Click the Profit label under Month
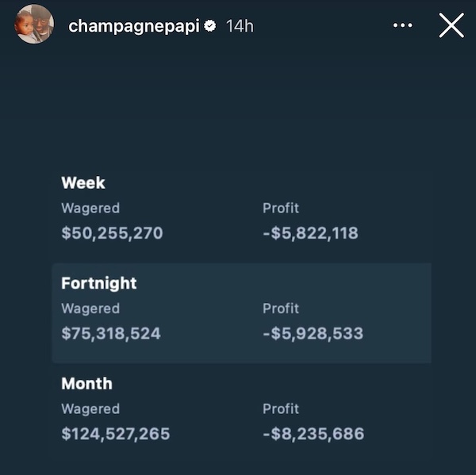The image size is (476, 475). (x=281, y=409)
